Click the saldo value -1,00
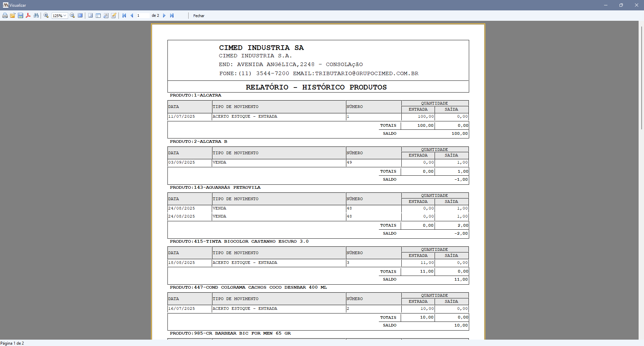The height and width of the screenshot is (346, 644). coord(461,179)
